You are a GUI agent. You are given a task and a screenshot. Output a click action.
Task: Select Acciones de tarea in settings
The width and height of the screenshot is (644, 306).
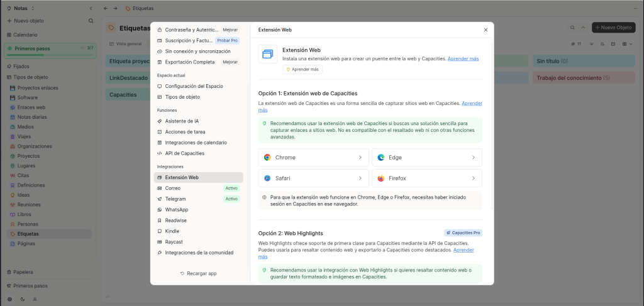coord(185,132)
